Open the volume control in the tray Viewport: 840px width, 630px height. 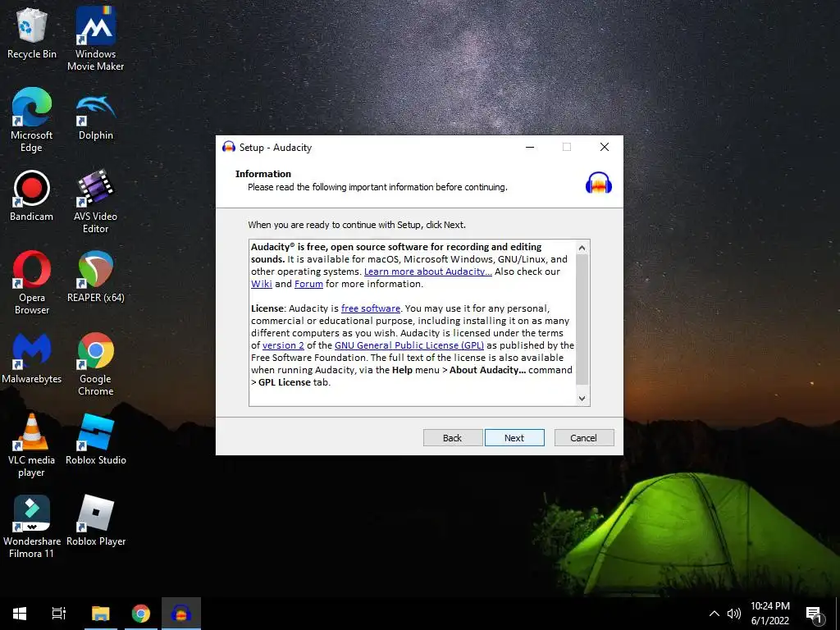click(734, 614)
